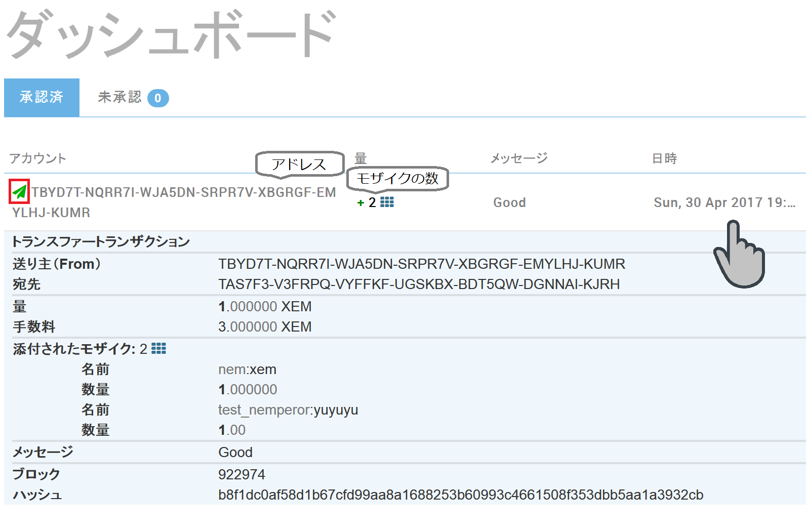This screenshot has height=532, width=807.
Task: Click the Good message in transaction row
Action: pos(509,202)
